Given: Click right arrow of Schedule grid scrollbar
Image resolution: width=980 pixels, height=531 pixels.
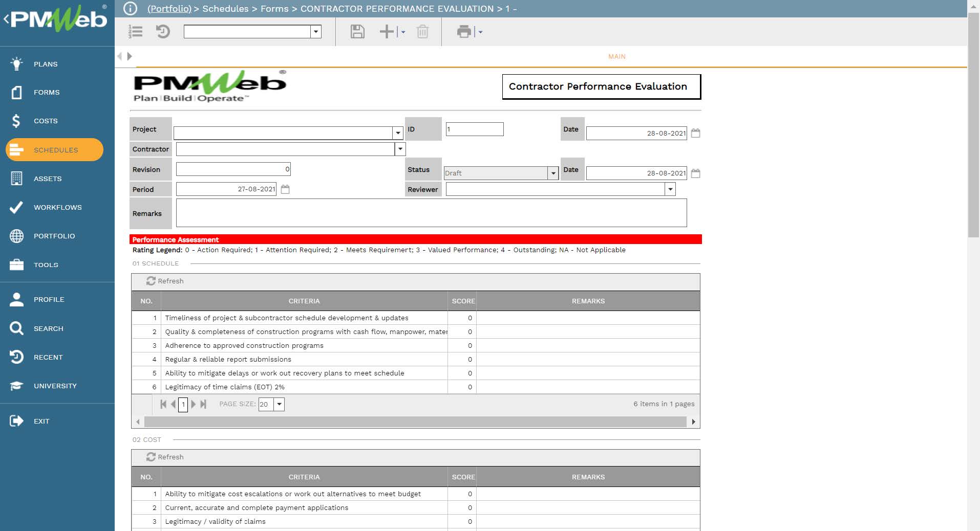Looking at the screenshot, I should coord(693,422).
